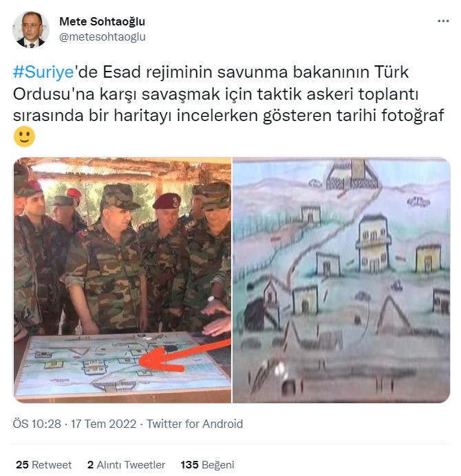Image resolution: width=461 pixels, height=476 pixels.
Task: View the 2 Alıntı Tweetler list
Action: coord(126,465)
